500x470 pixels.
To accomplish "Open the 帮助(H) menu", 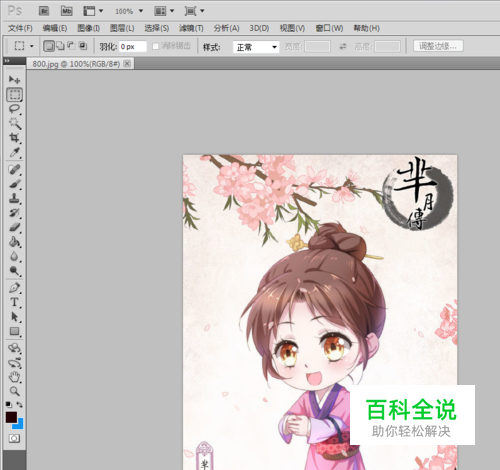I will [366, 28].
